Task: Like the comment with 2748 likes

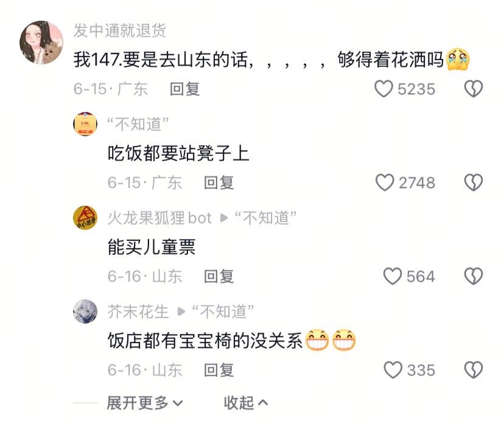Action: pyautogui.click(x=385, y=183)
